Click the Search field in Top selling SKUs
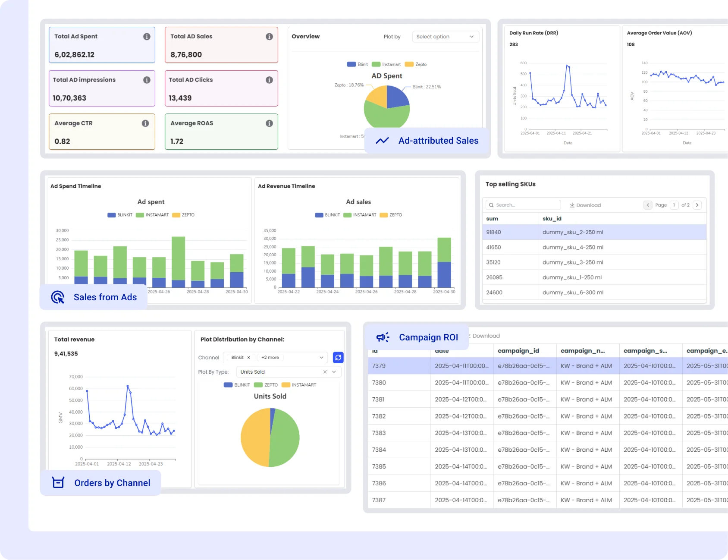This screenshot has height=560, width=728. [523, 205]
